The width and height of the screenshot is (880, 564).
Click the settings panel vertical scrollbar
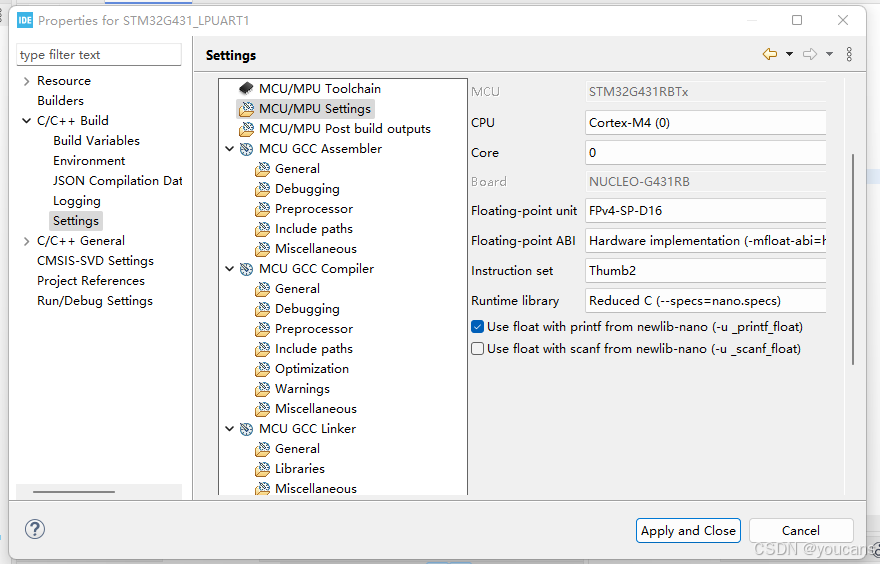tap(852, 259)
